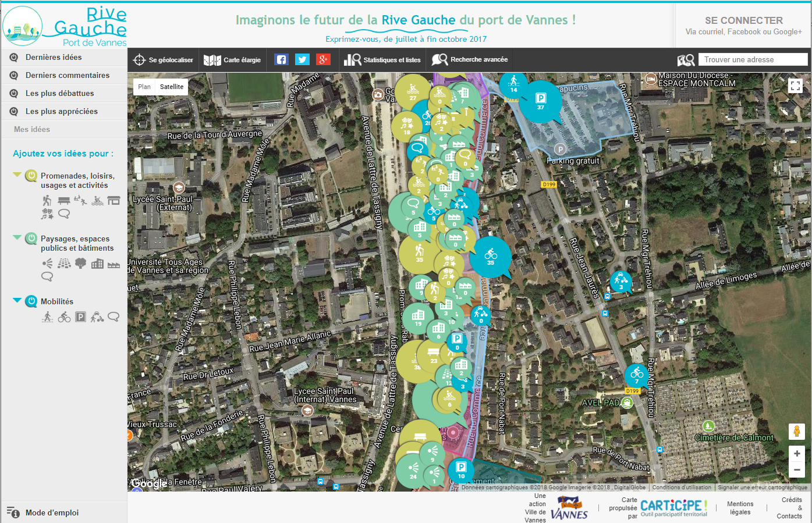Click the parking icon under Mobilités
Image resolution: width=812 pixels, height=523 pixels.
[81, 317]
